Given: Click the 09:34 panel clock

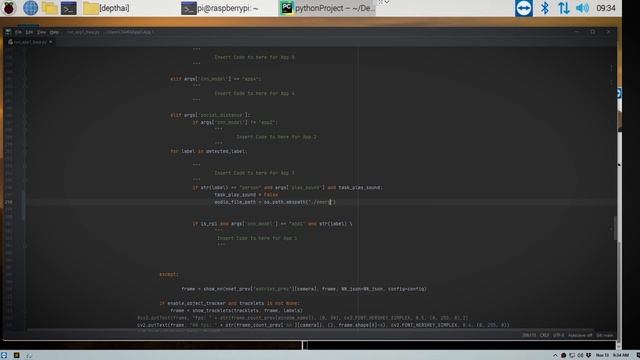Looking at the screenshot, I should (x=606, y=8).
